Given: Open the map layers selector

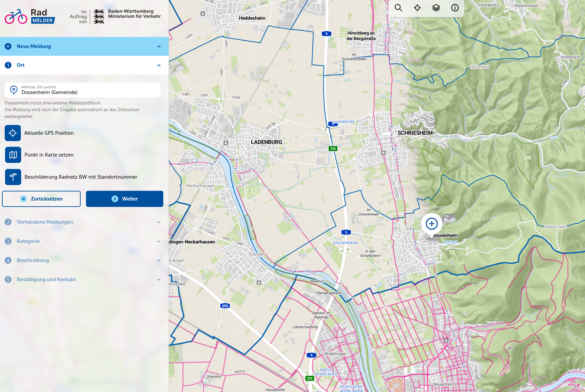Looking at the screenshot, I should coord(436,8).
